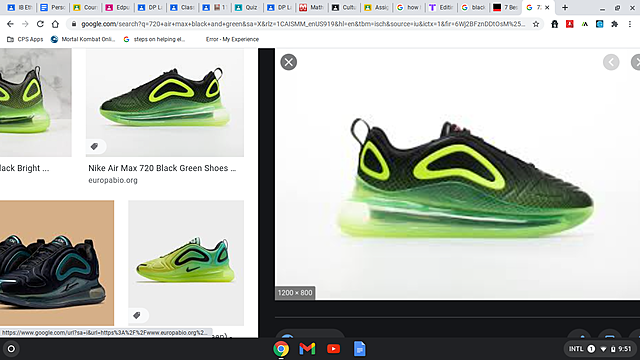Viewport: 640px width, 360px height.
Task: Switch to the Cultu tab
Action: 344,7
